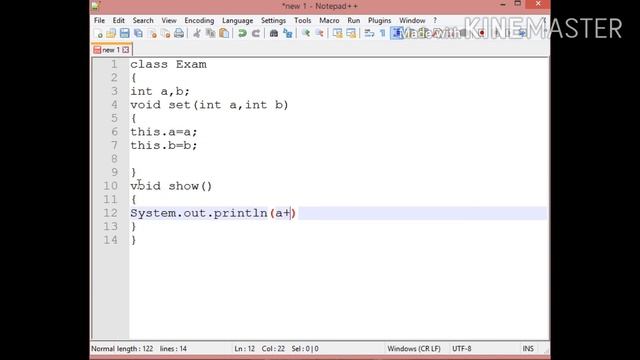This screenshot has width=640, height=360.
Task: Minimize the Notepad++ window
Action: coord(503,4)
